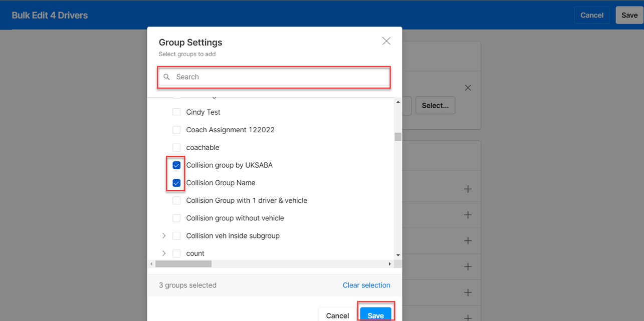Screen dimensions: 644x321
Task: Click the horizontal scrollbar thumb in group list
Action: click(183, 264)
